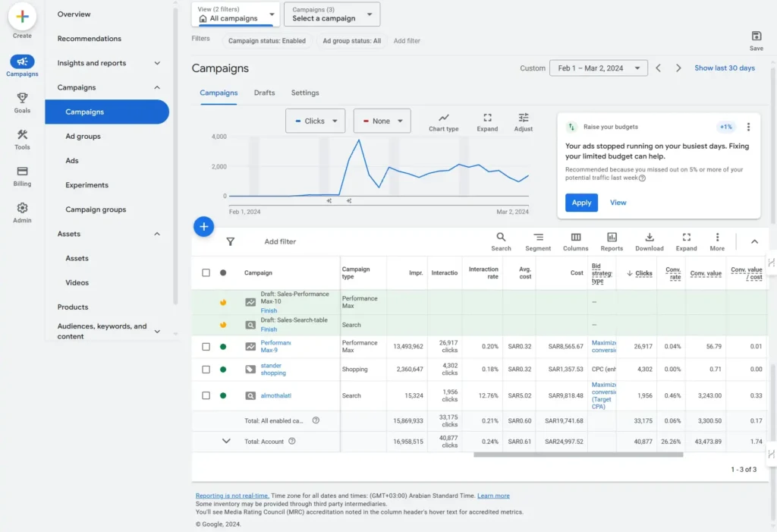Image resolution: width=777 pixels, height=532 pixels.
Task: Expand the Total Account row chevron
Action: click(x=226, y=441)
